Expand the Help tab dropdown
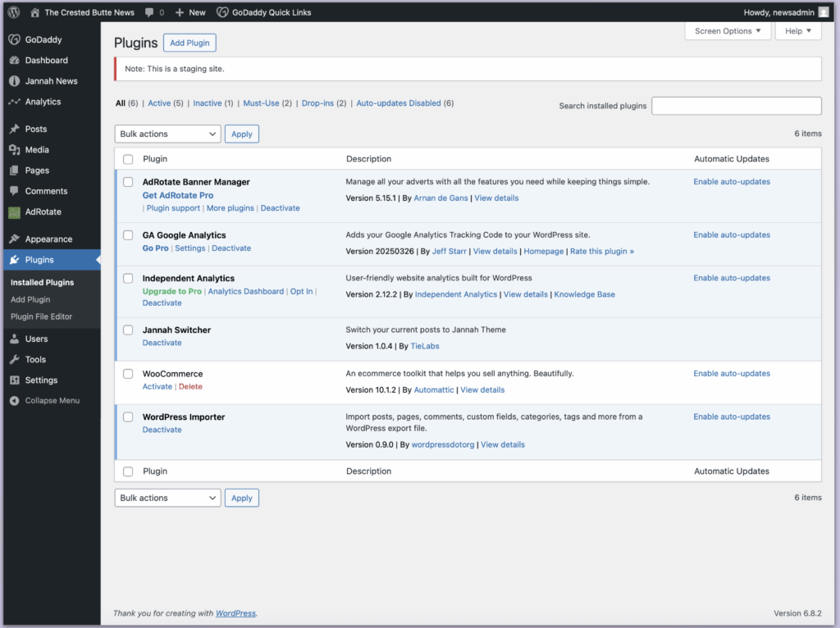This screenshot has width=840, height=628. pyautogui.click(x=797, y=31)
